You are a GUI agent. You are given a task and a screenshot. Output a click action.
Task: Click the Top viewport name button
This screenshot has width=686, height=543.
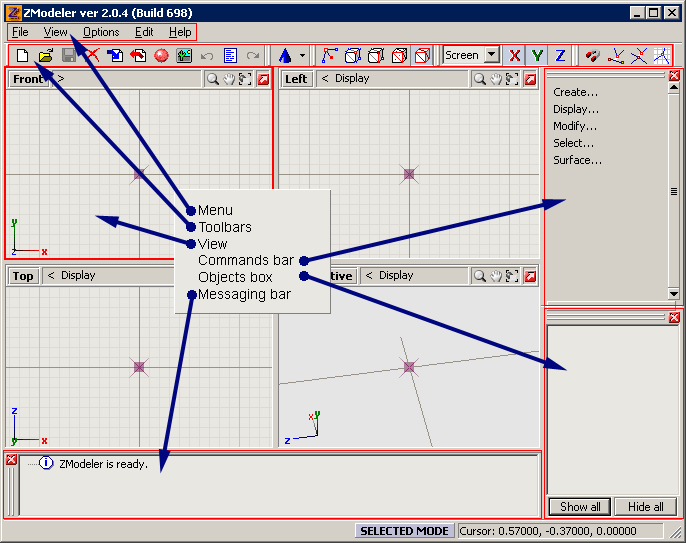pos(23,276)
